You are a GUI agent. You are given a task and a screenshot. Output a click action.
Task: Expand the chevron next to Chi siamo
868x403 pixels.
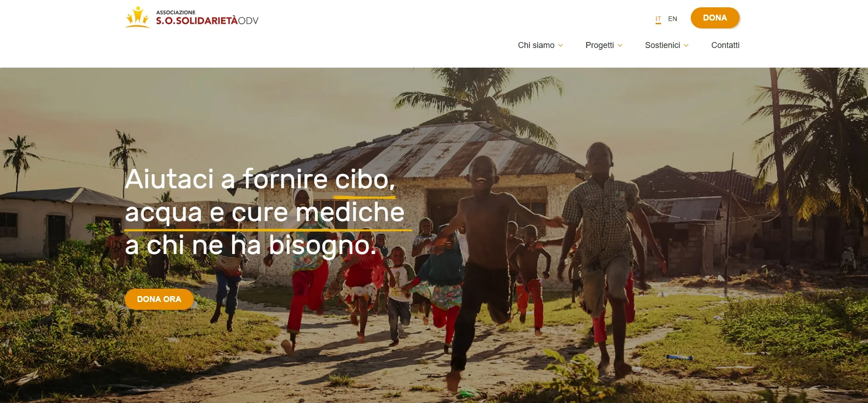pos(561,46)
